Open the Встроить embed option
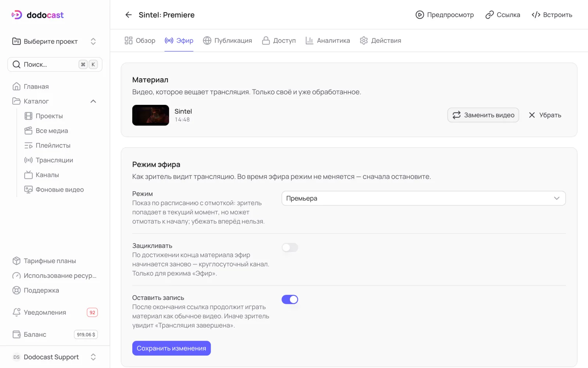This screenshot has width=588, height=368. tap(552, 15)
